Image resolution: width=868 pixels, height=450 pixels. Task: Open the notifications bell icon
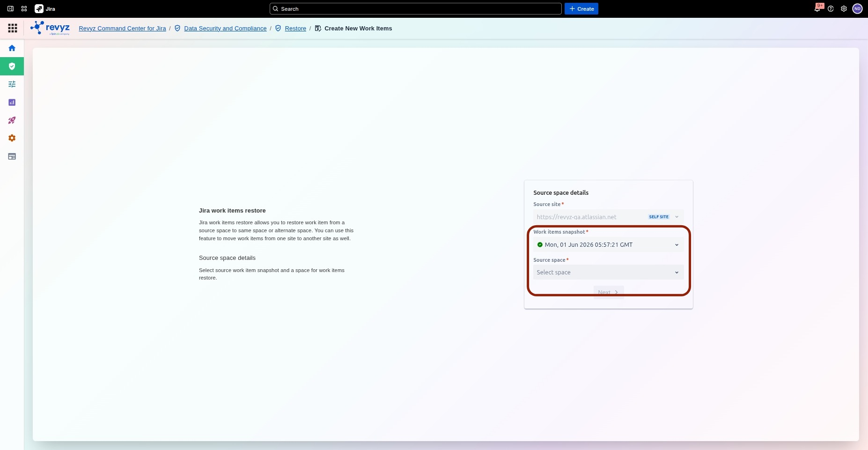pyautogui.click(x=817, y=8)
